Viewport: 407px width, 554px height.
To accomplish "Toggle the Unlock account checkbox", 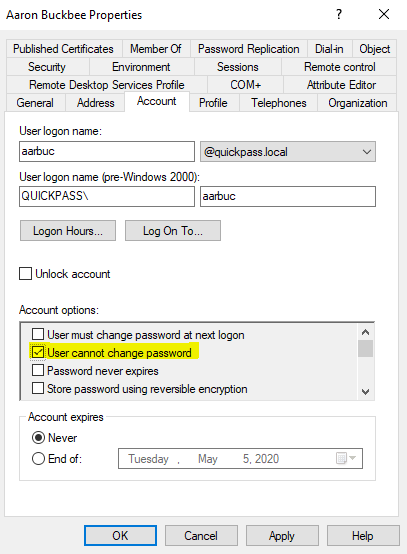I will click(x=25, y=274).
